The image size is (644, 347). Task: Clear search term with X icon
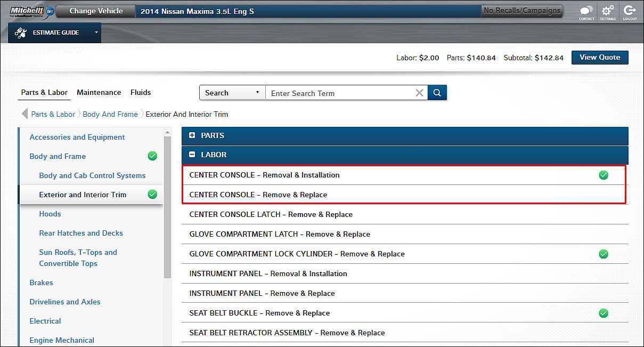[419, 93]
